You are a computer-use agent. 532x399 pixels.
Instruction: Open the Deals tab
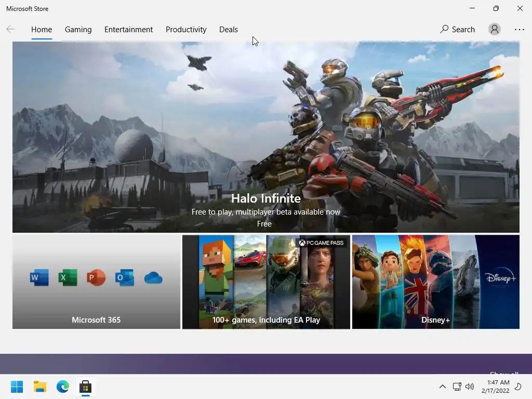pyautogui.click(x=229, y=30)
